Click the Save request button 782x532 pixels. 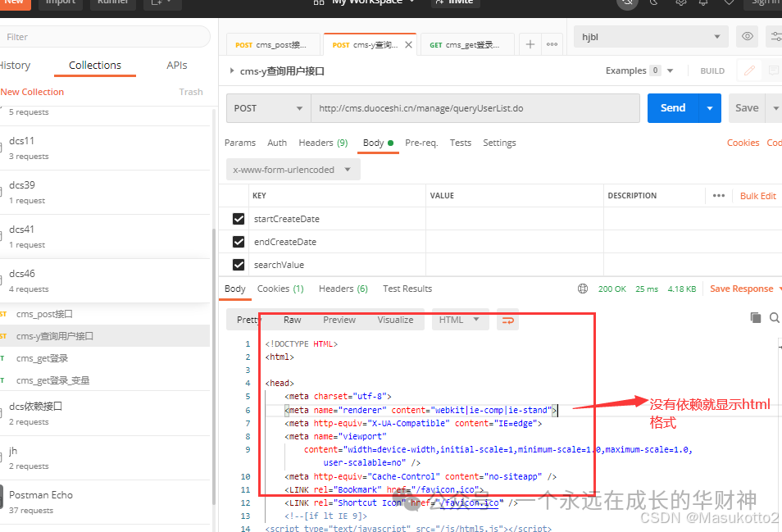click(747, 108)
